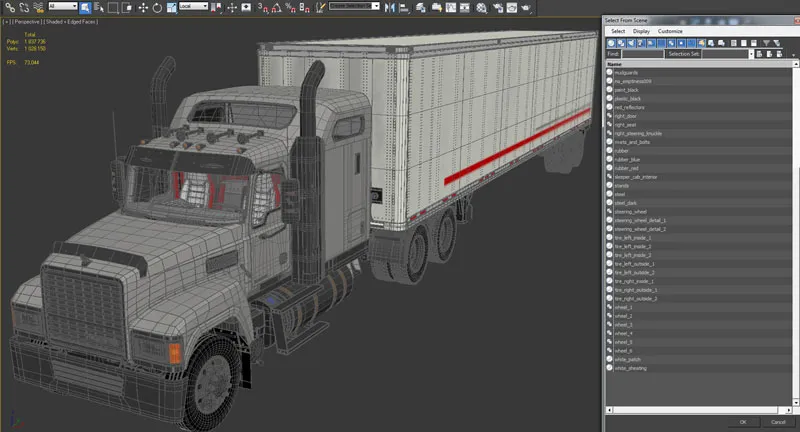The height and width of the screenshot is (432, 800).
Task: Click the Rectangular Selection Region icon
Action: 113,6
